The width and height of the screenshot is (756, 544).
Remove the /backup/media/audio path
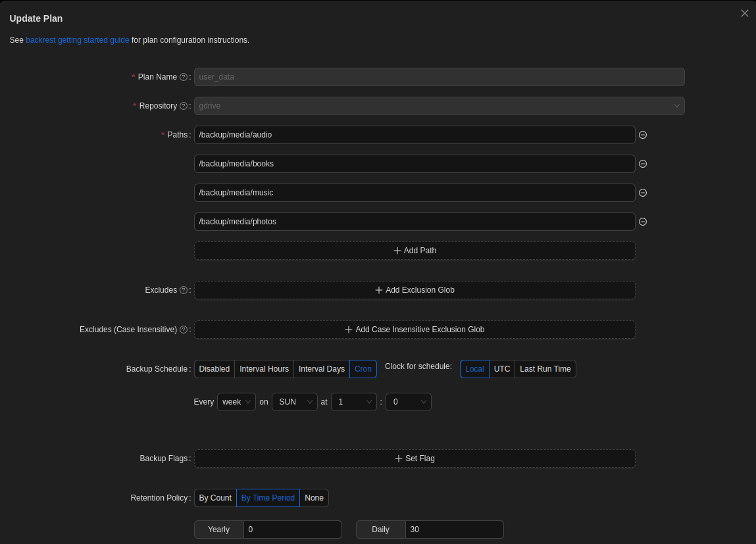coord(643,135)
